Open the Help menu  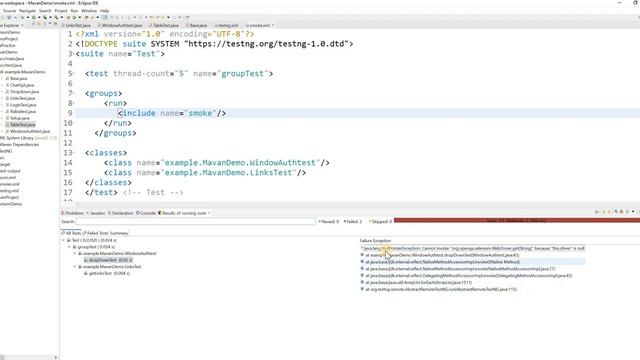click(104, 11)
